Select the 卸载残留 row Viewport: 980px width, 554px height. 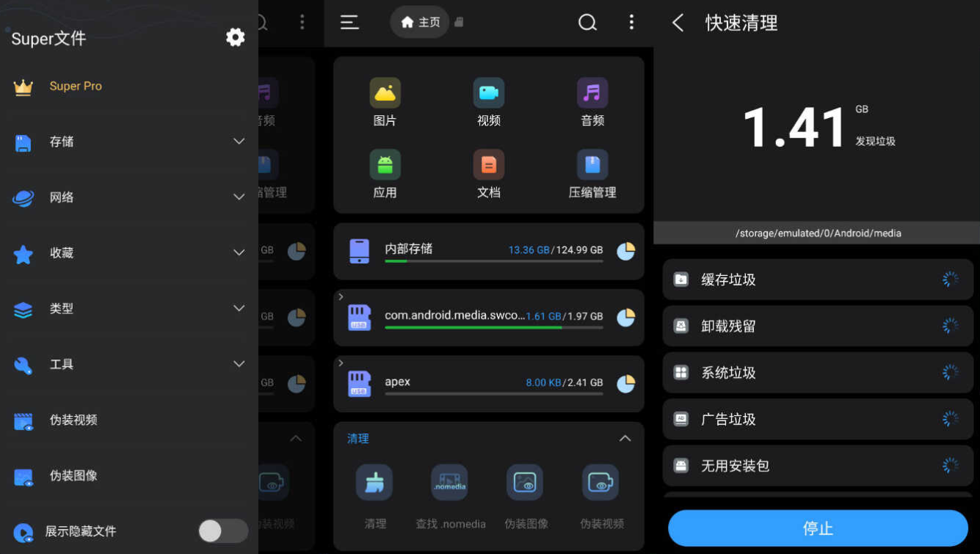pyautogui.click(x=818, y=326)
